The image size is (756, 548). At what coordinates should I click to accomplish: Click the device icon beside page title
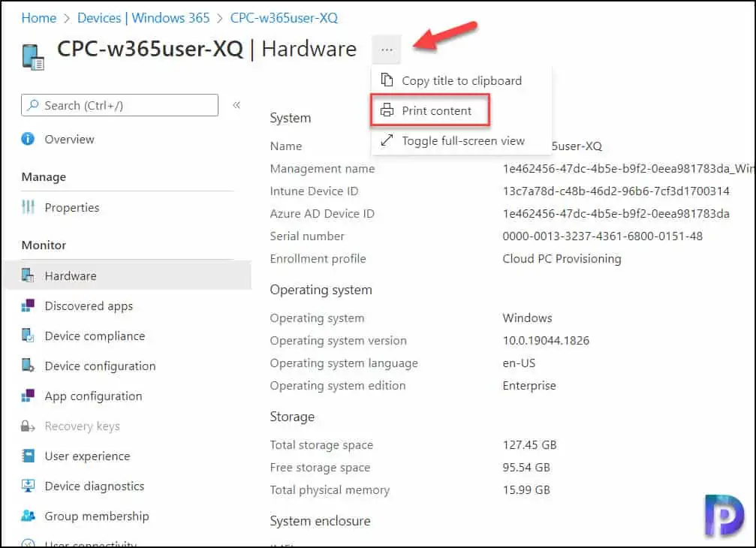(33, 57)
